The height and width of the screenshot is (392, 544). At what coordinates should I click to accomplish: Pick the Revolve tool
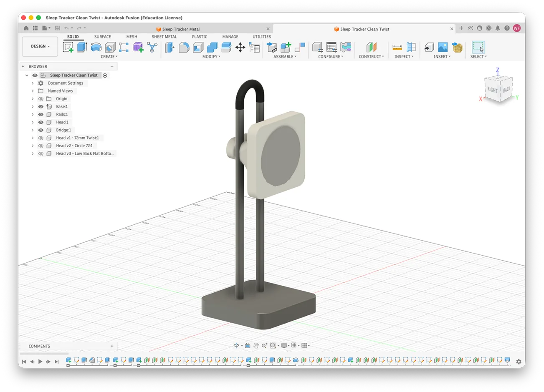(96, 47)
